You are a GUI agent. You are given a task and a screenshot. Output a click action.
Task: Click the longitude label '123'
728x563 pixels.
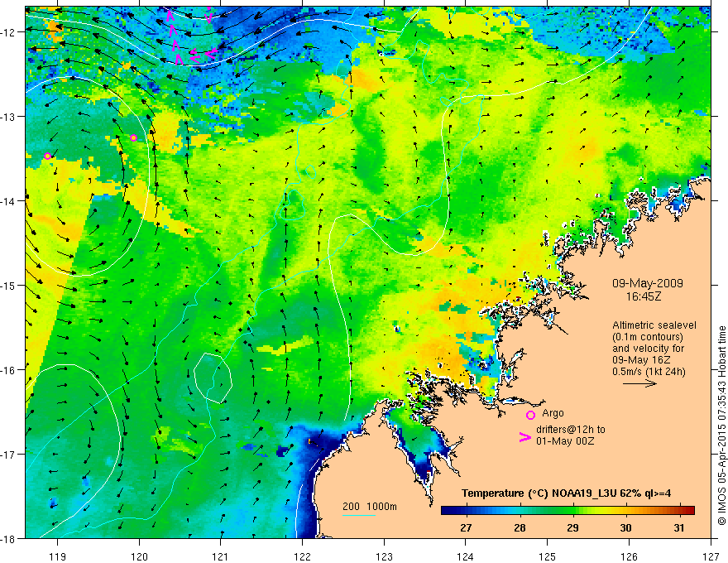(384, 557)
